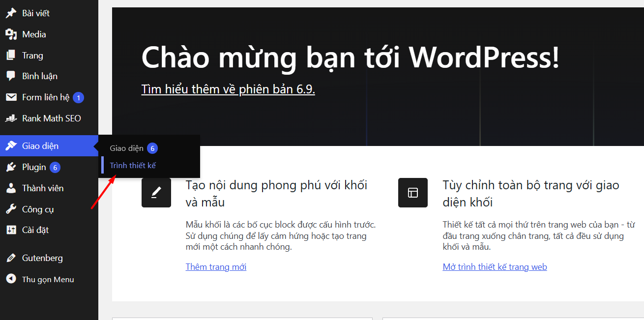The image size is (644, 320).
Task: Click the block editor pencil panel icon
Action: click(156, 192)
